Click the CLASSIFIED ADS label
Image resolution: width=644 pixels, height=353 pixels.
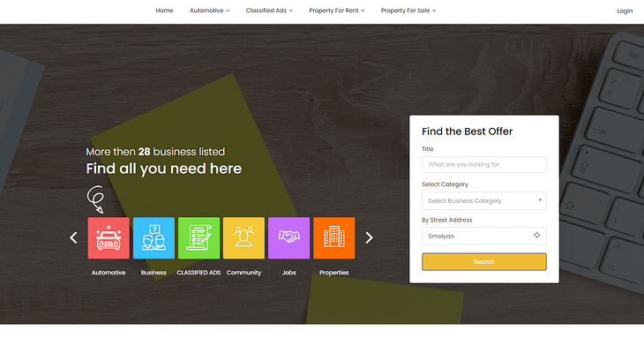(x=198, y=273)
